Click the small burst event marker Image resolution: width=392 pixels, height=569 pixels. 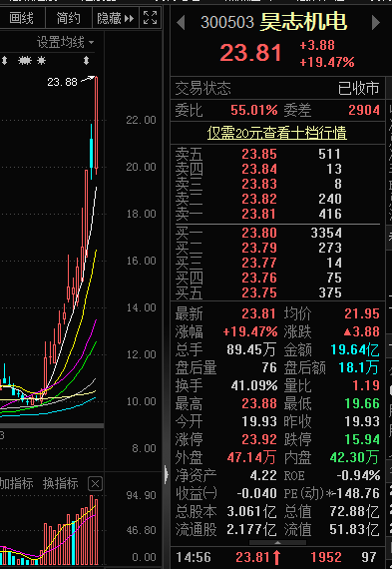click(41, 60)
